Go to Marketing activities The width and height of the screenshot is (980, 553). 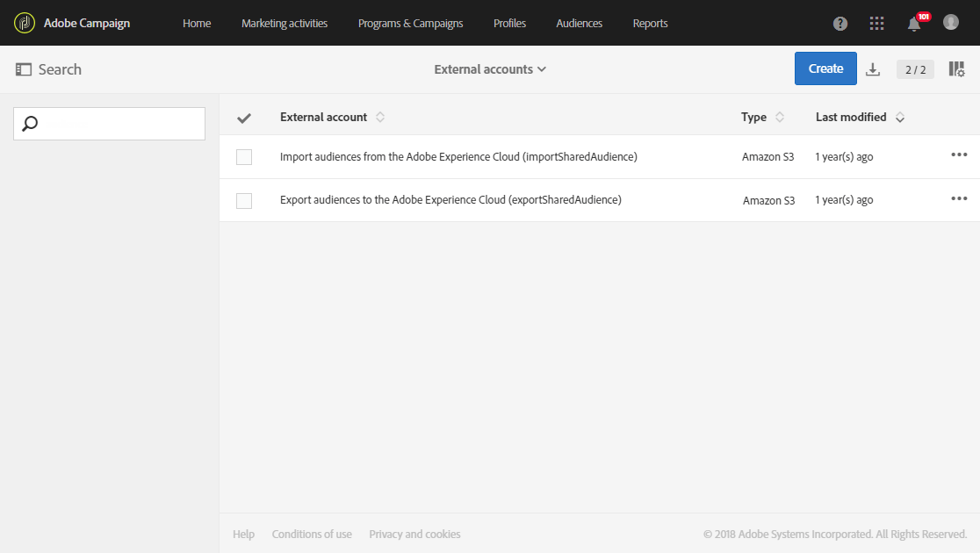284,23
